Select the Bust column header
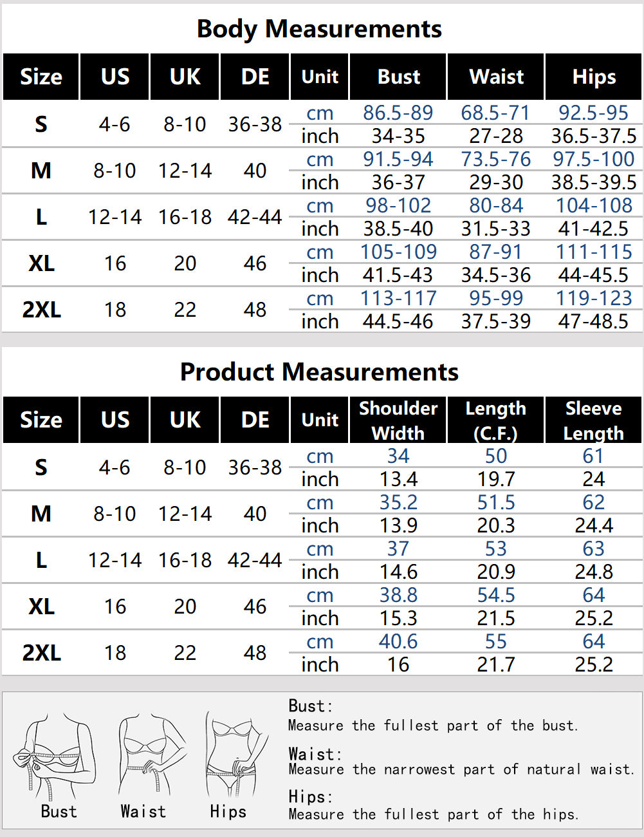 pos(398,77)
